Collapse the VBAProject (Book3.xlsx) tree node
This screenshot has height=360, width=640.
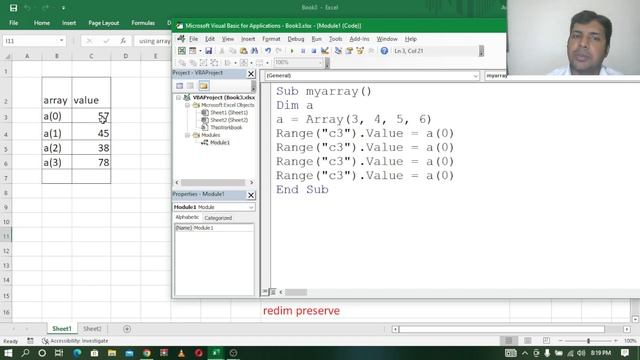[x=178, y=98]
